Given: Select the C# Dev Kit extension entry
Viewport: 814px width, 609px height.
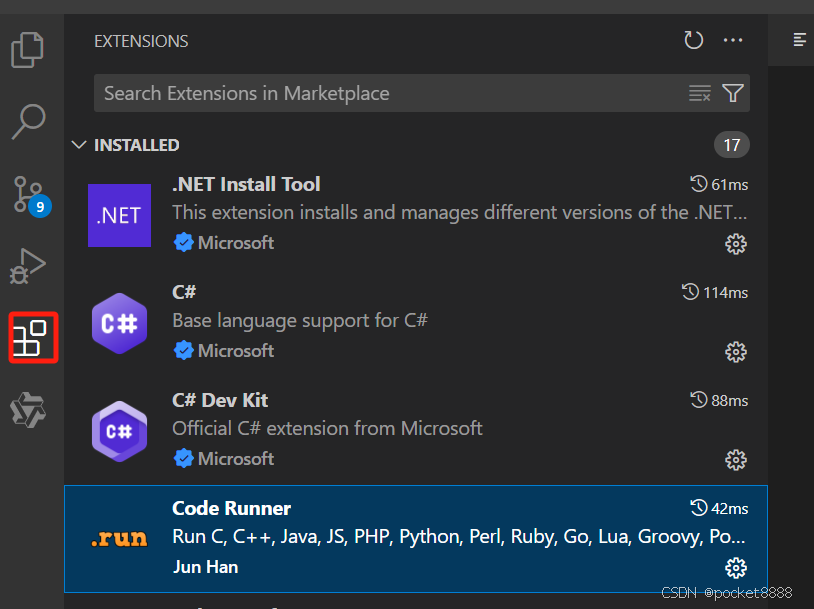Looking at the screenshot, I should point(400,427).
